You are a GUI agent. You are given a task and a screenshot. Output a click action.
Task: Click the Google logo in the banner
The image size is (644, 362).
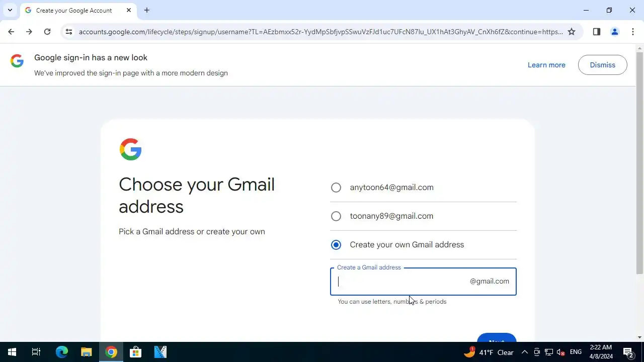(17, 61)
